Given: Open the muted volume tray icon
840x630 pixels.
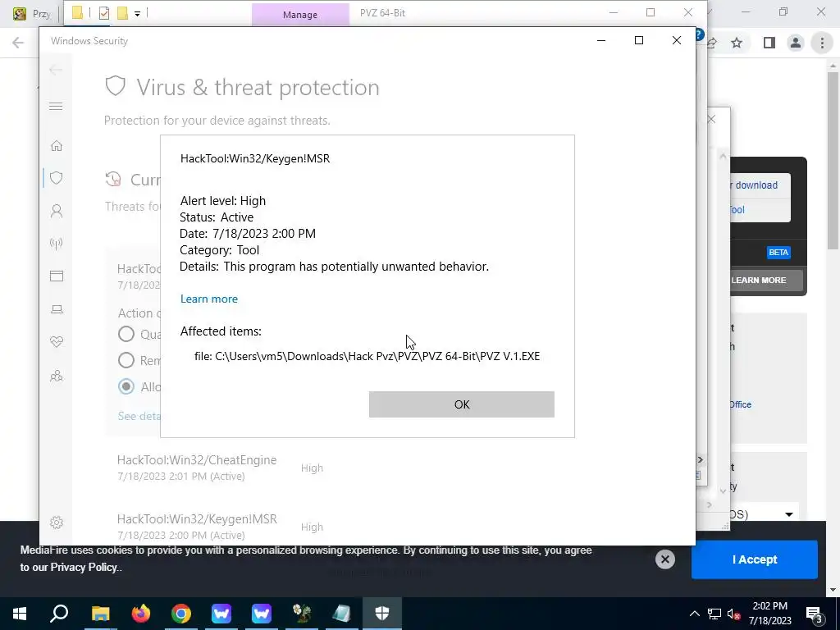Looking at the screenshot, I should (x=734, y=614).
